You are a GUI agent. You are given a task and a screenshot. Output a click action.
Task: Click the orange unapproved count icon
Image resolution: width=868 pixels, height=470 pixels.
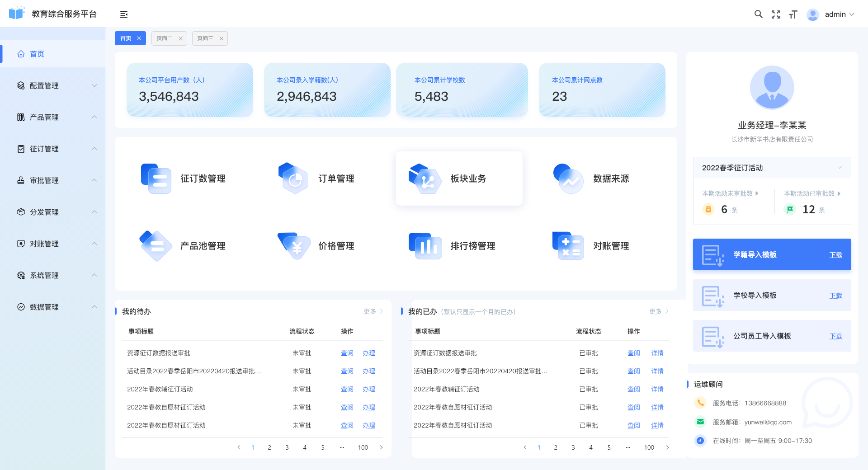point(708,209)
